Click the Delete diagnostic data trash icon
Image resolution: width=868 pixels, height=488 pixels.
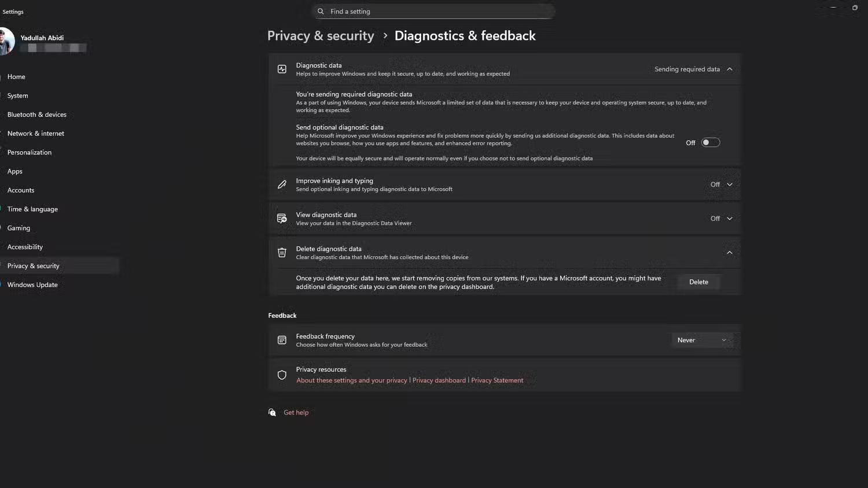[282, 252]
